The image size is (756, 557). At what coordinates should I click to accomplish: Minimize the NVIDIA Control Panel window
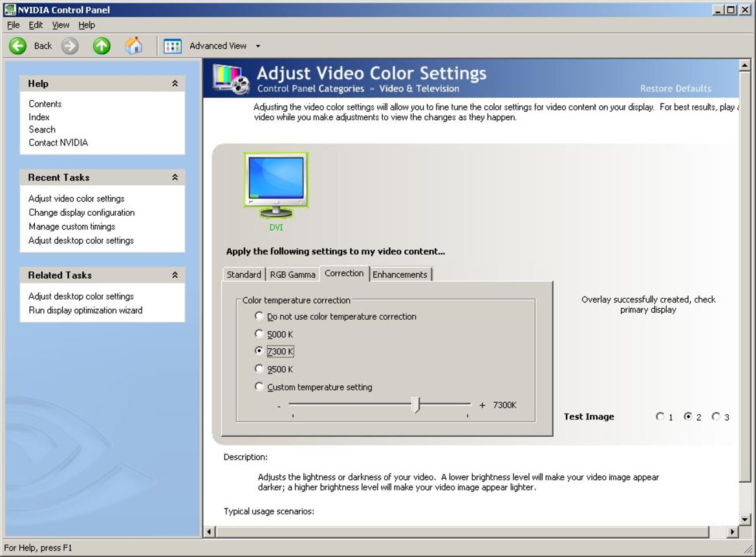[x=718, y=10]
